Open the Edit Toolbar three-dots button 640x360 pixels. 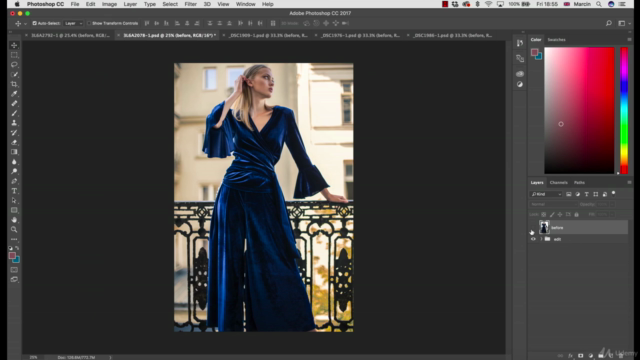pos(14,239)
